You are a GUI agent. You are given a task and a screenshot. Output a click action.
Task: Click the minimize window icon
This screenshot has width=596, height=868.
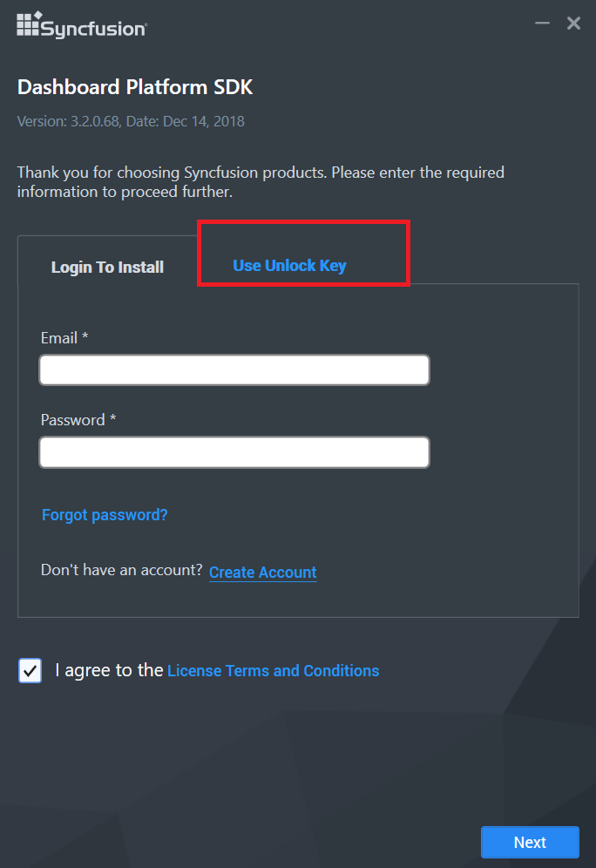(x=542, y=24)
